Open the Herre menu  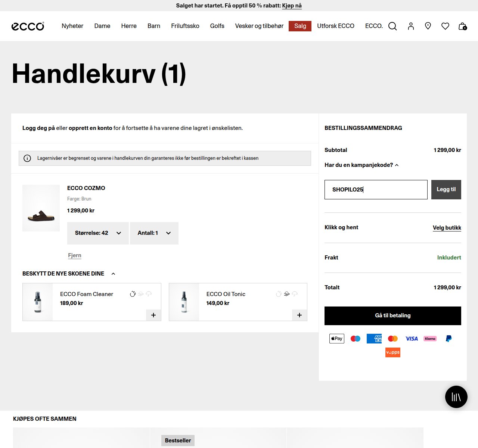coord(129,26)
